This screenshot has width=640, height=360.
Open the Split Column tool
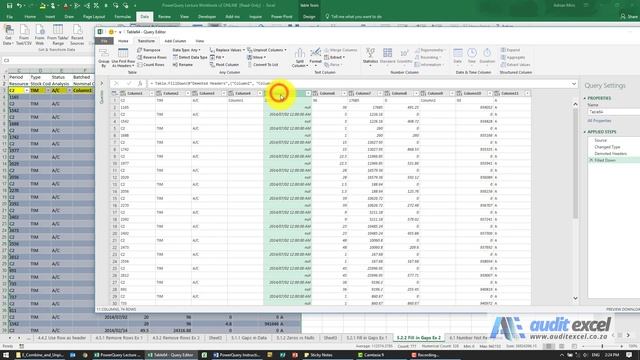point(299,58)
